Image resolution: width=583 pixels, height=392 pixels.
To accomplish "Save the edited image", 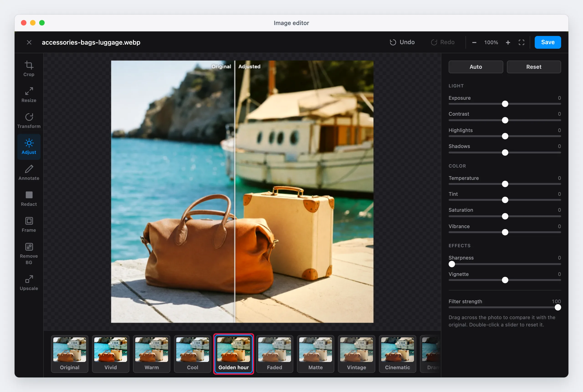I will coord(547,42).
